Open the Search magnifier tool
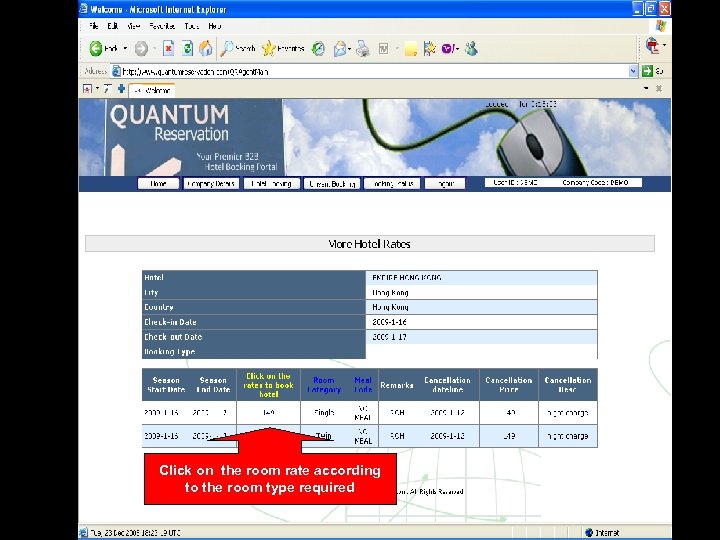The height and width of the screenshot is (540, 720). point(237,48)
